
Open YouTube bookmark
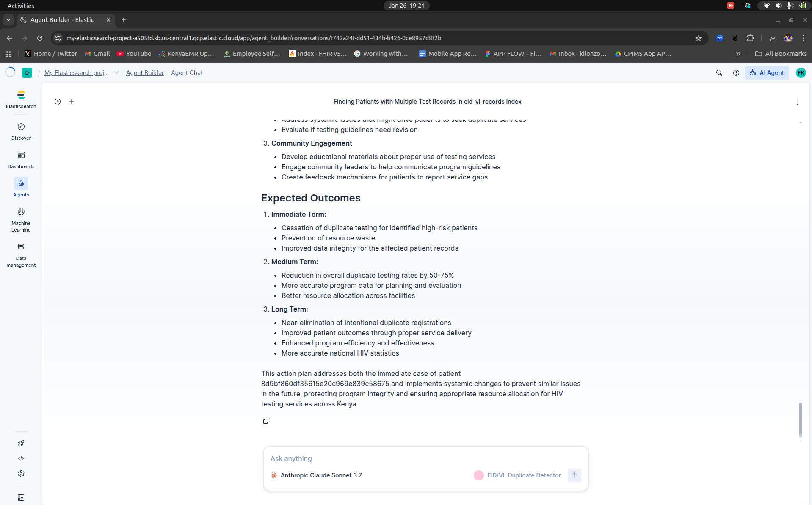tap(134, 54)
